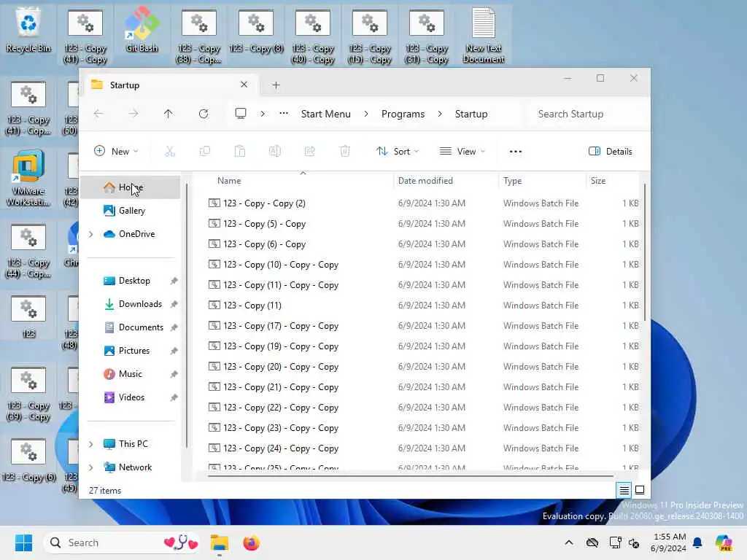Image resolution: width=747 pixels, height=560 pixels.
Task: Sort by the Size column header
Action: pyautogui.click(x=612, y=181)
